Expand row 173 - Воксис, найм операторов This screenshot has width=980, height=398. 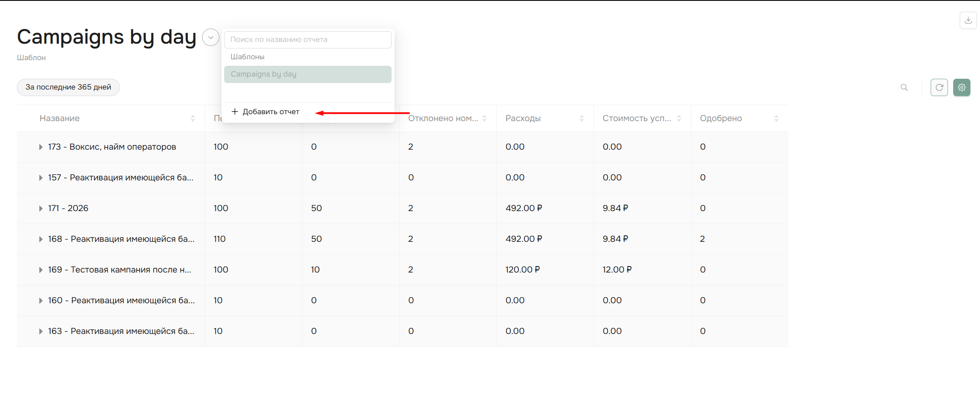tap(41, 147)
